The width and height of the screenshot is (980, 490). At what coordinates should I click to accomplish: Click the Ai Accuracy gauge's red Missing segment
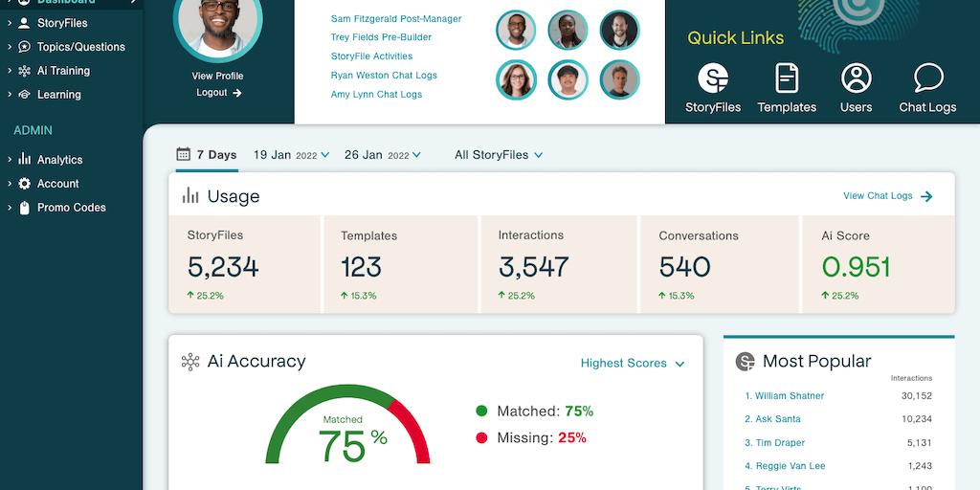tap(412, 428)
